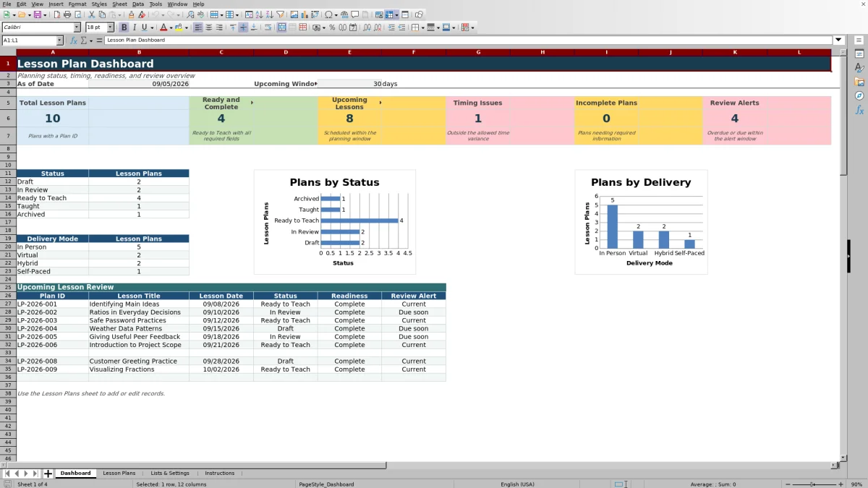
Task: Click the Insert Special Character omega icon
Action: [x=329, y=14]
